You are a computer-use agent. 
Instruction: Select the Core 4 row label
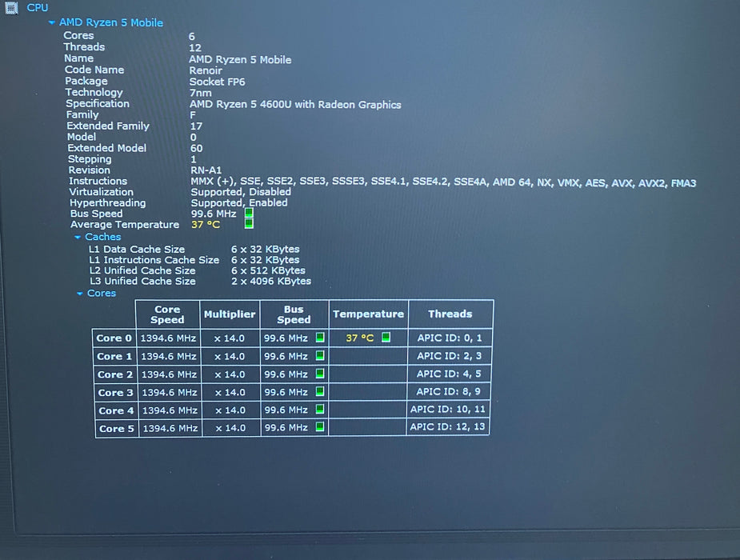pyautogui.click(x=117, y=411)
